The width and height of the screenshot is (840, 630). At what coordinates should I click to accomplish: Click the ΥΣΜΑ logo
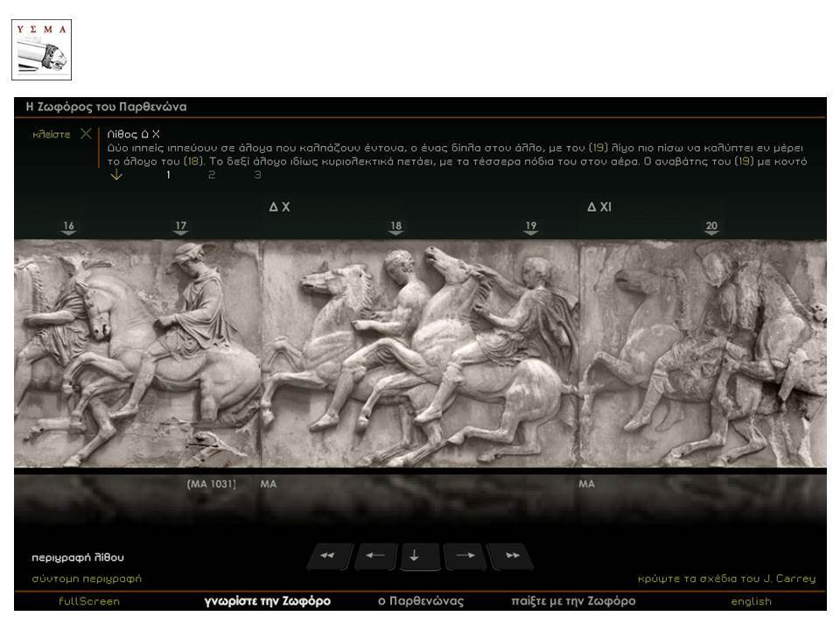click(x=42, y=50)
